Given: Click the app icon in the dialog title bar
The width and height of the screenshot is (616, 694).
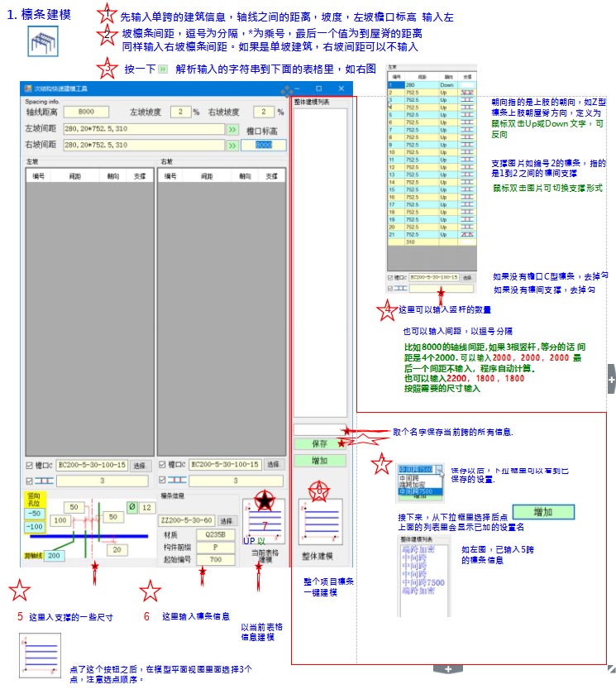Looking at the screenshot, I should [x=28, y=89].
